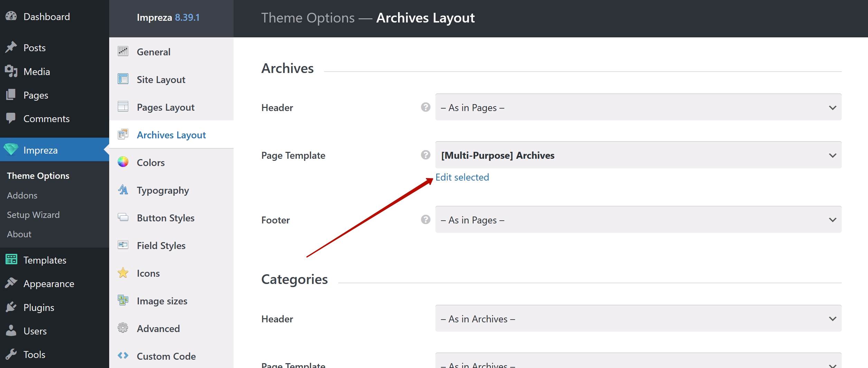This screenshot has width=868, height=368.
Task: Click help icon next to Page Template
Action: click(426, 155)
